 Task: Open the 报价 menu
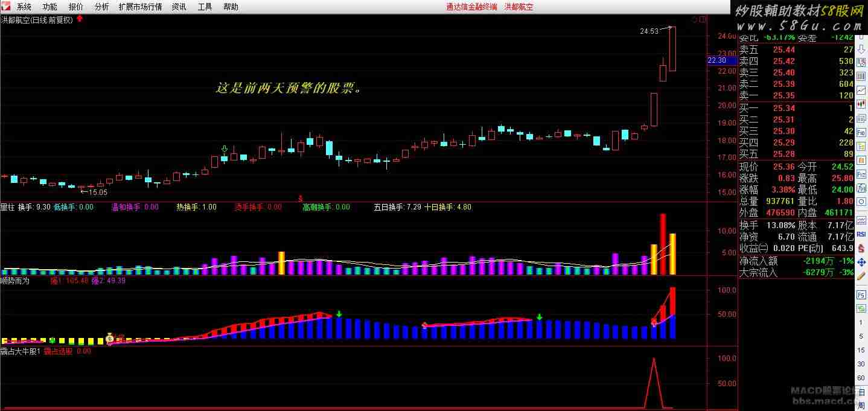pos(76,7)
